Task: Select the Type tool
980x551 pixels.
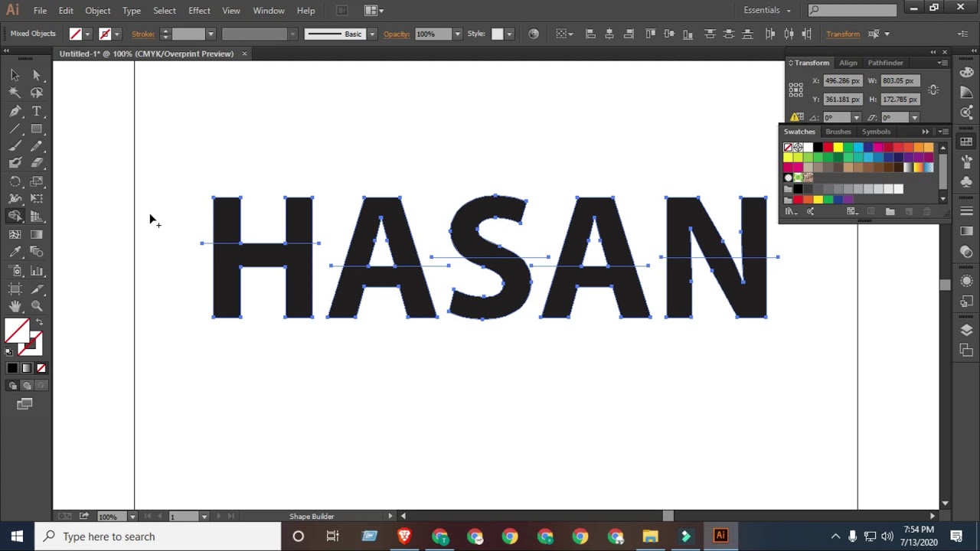Action: tap(36, 111)
